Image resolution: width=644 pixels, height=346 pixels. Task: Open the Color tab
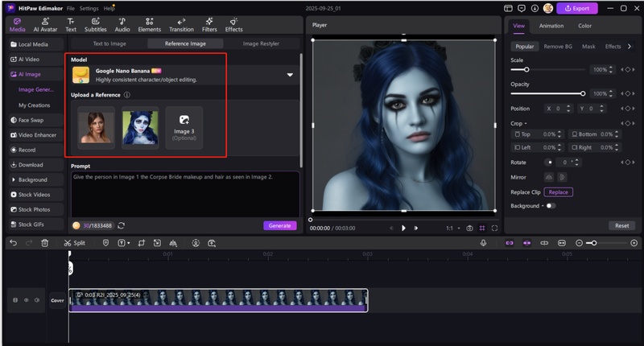(584, 26)
